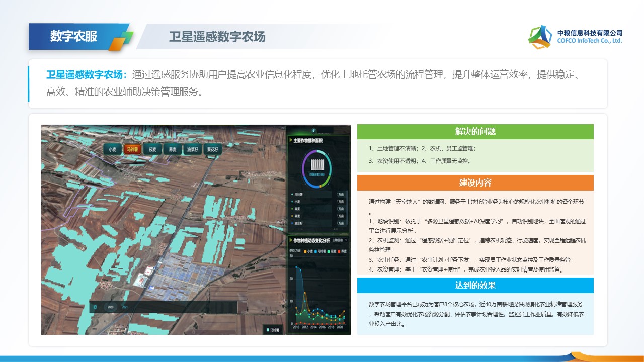Click the 葵花籽 crop button
This screenshot has width=644, height=362.
click(212, 149)
